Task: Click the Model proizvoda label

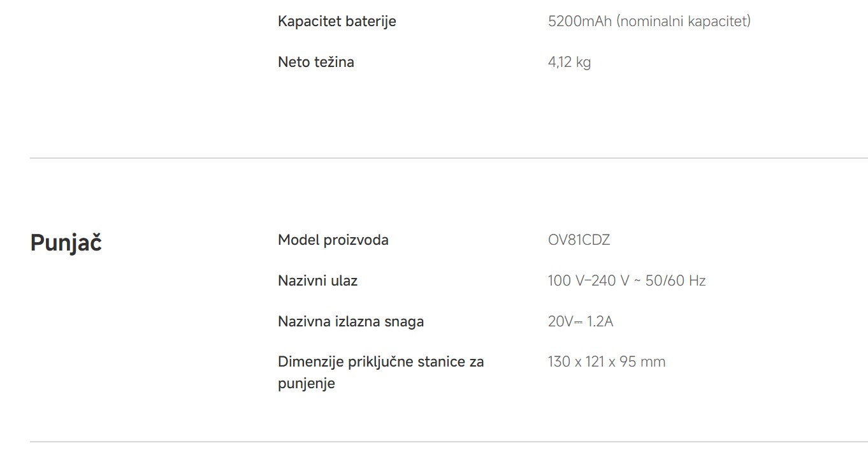Action: pos(333,240)
